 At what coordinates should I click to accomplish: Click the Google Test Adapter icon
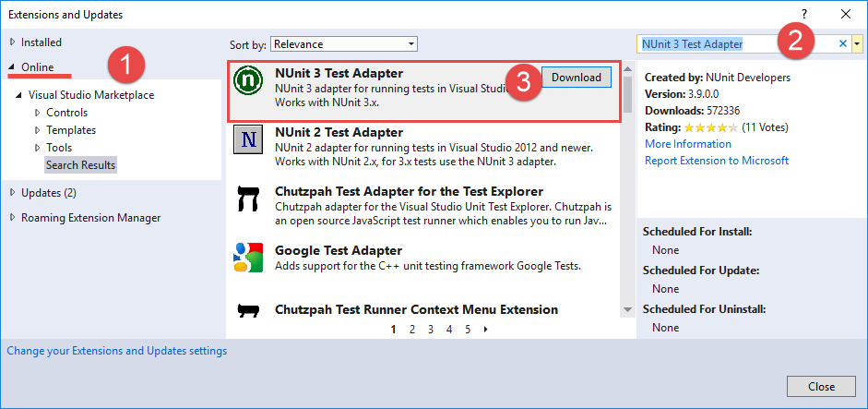coord(248,259)
